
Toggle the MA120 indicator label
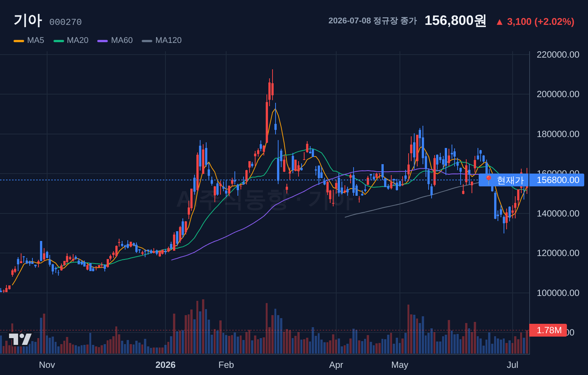point(168,40)
